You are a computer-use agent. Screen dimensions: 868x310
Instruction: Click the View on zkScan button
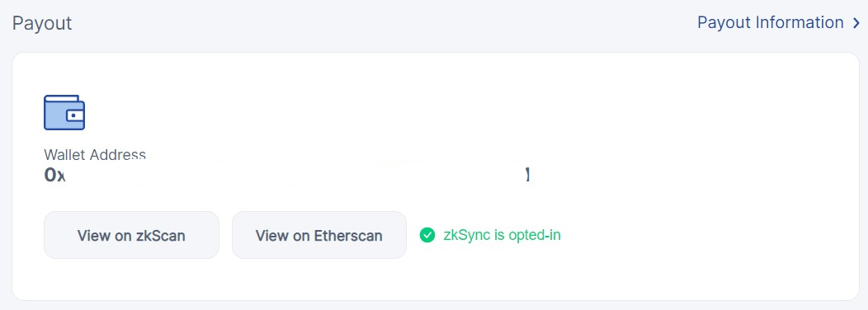pos(132,235)
